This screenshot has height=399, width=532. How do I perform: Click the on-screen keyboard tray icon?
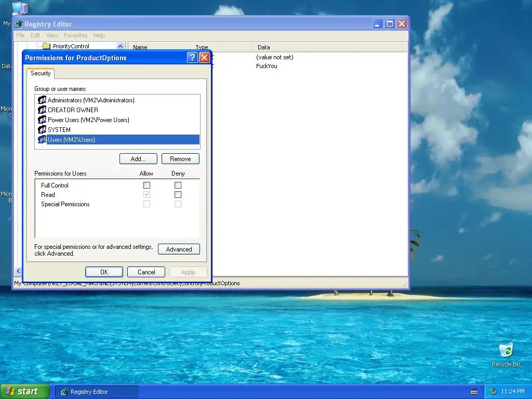pyautogui.click(x=474, y=392)
